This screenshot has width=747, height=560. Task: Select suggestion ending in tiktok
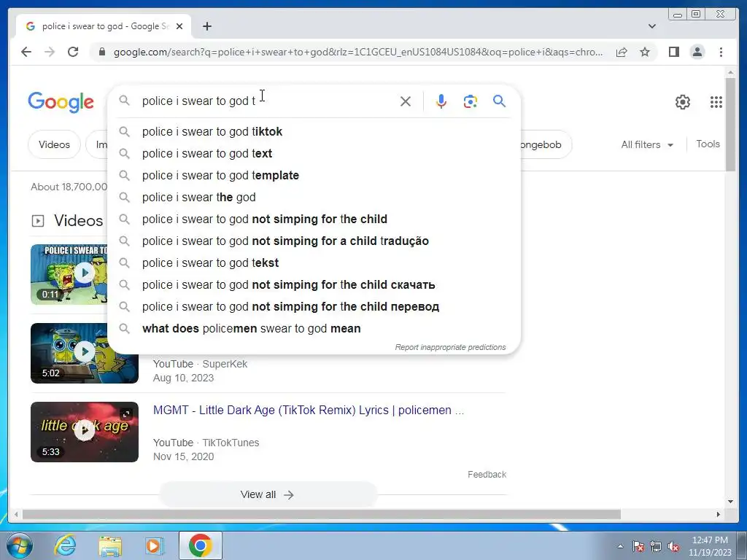click(x=314, y=131)
